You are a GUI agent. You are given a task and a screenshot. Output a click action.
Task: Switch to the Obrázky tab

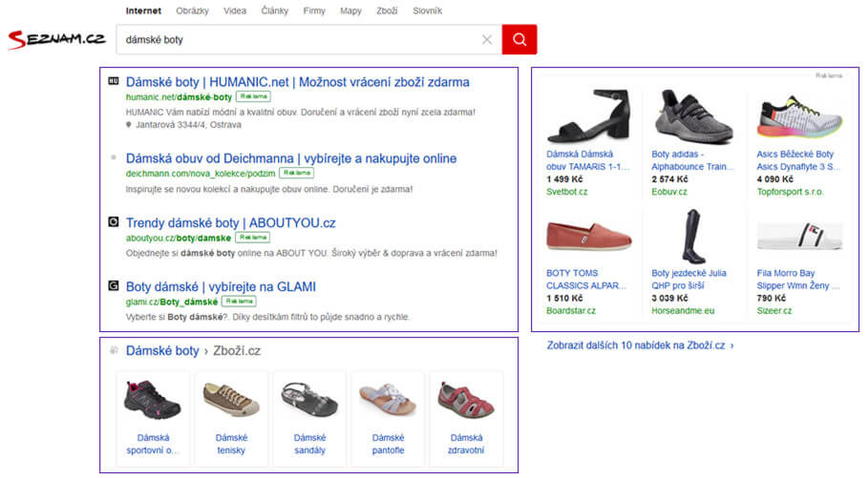click(x=192, y=10)
